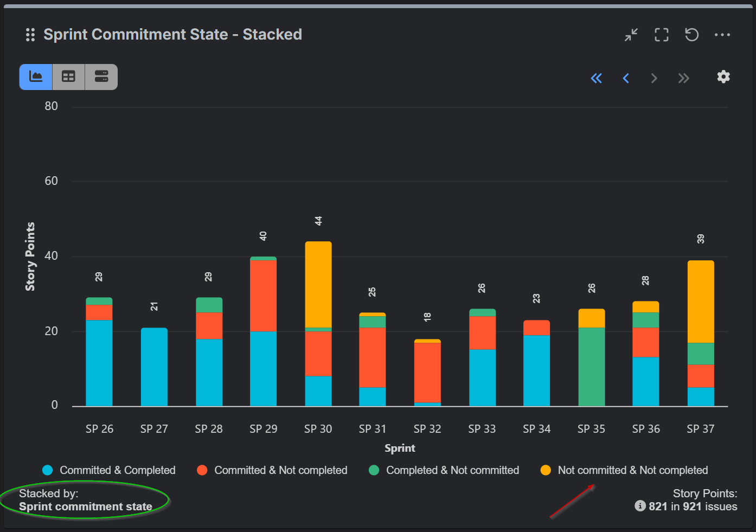Viewport: 756px width, 532px height.
Task: Click the drag handle beside gadget title
Action: coord(30,35)
